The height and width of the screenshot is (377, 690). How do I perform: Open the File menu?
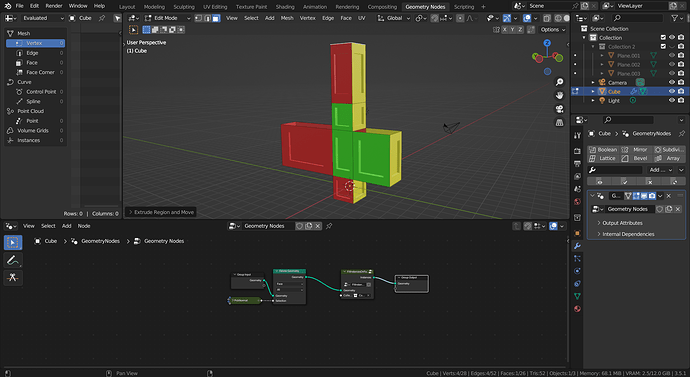(x=19, y=6)
